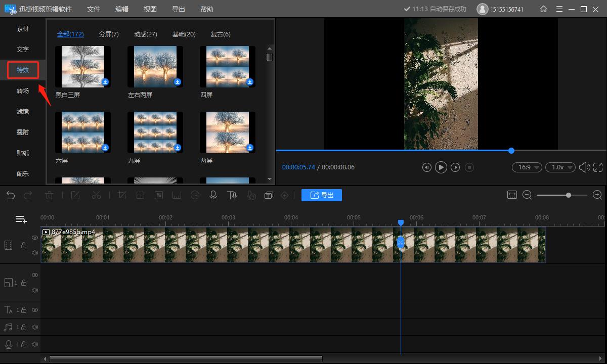Click the blue 导出 export button

click(322, 195)
